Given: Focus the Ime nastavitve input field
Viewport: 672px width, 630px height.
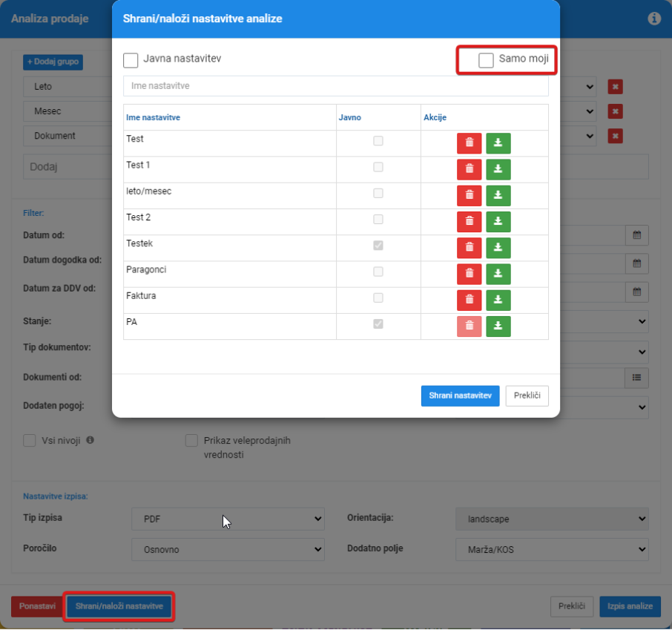Looking at the screenshot, I should pos(335,86).
